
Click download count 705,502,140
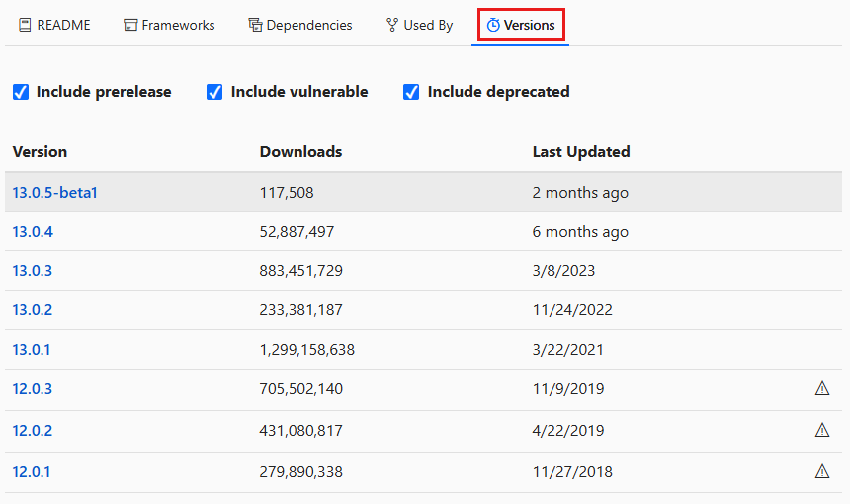[301, 389]
